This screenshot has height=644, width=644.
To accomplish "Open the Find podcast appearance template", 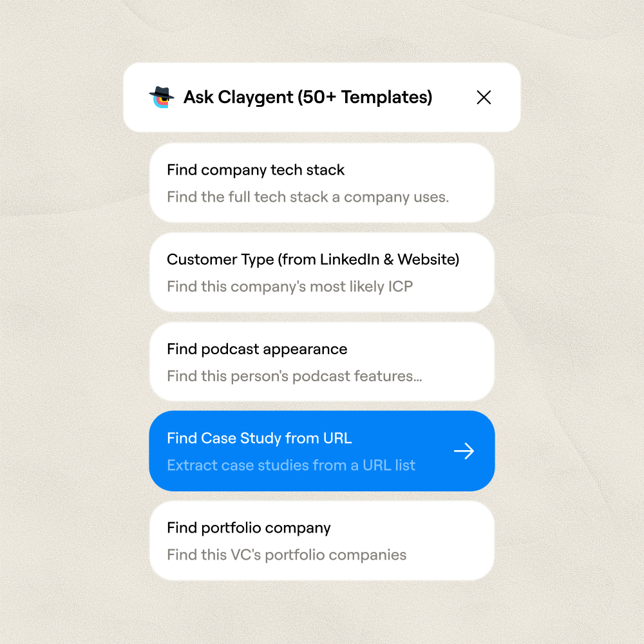I will click(321, 362).
